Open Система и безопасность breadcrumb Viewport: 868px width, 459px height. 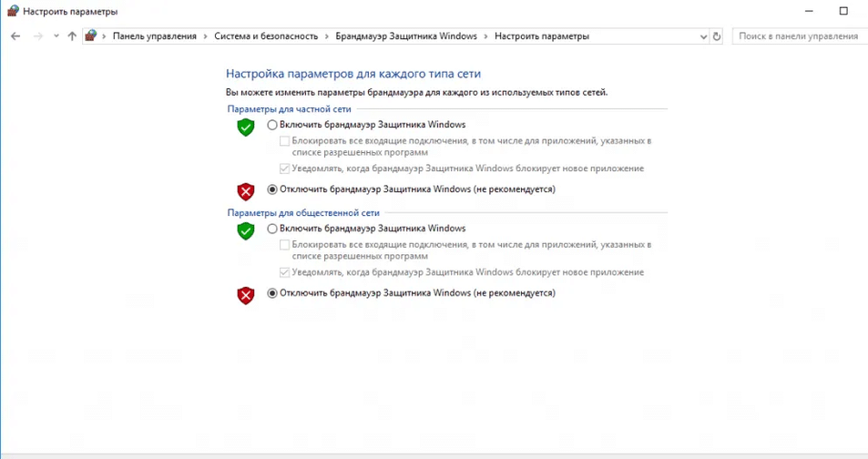click(266, 36)
